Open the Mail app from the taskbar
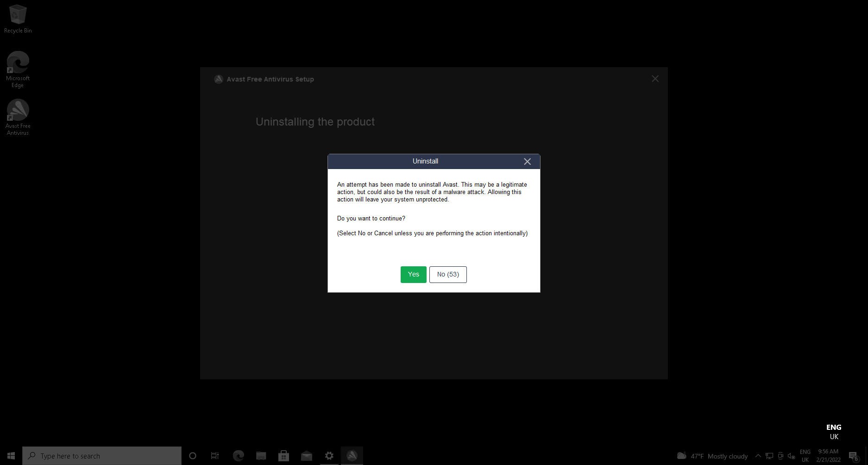Viewport: 868px width, 465px height. tap(307, 456)
